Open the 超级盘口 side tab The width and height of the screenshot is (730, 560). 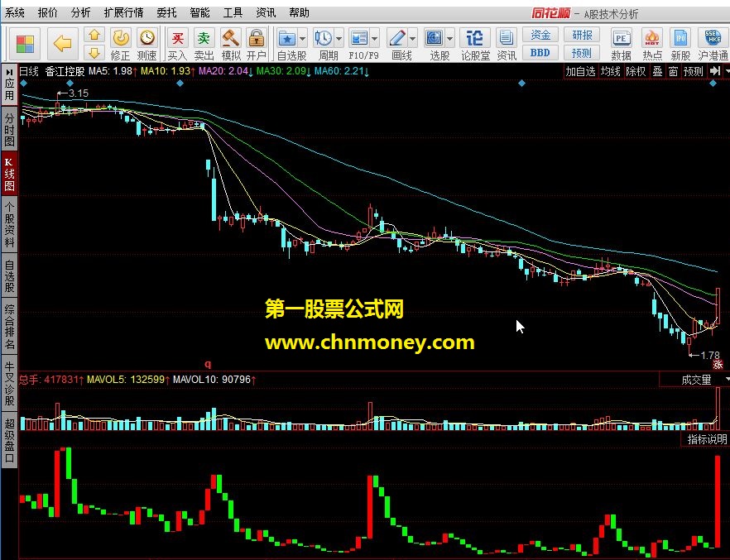9,440
